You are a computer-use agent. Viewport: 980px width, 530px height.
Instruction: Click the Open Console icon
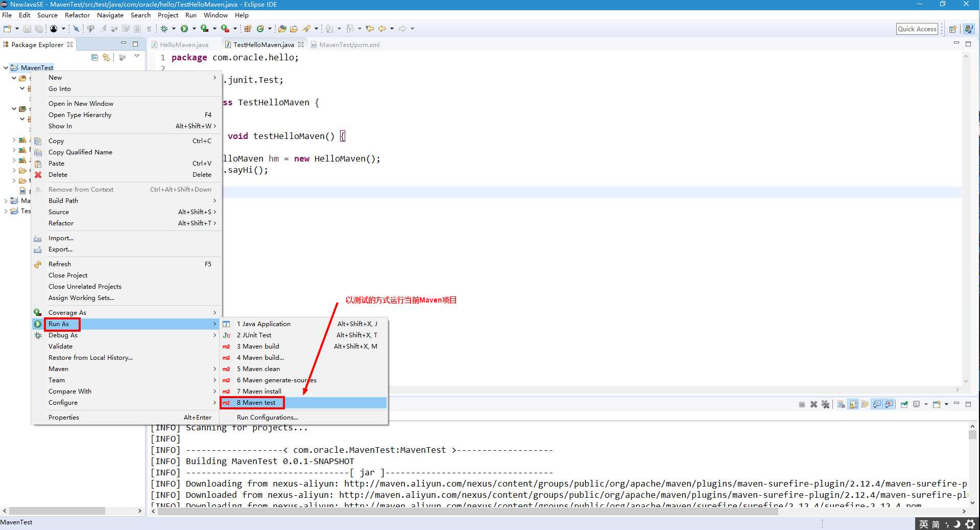point(937,404)
